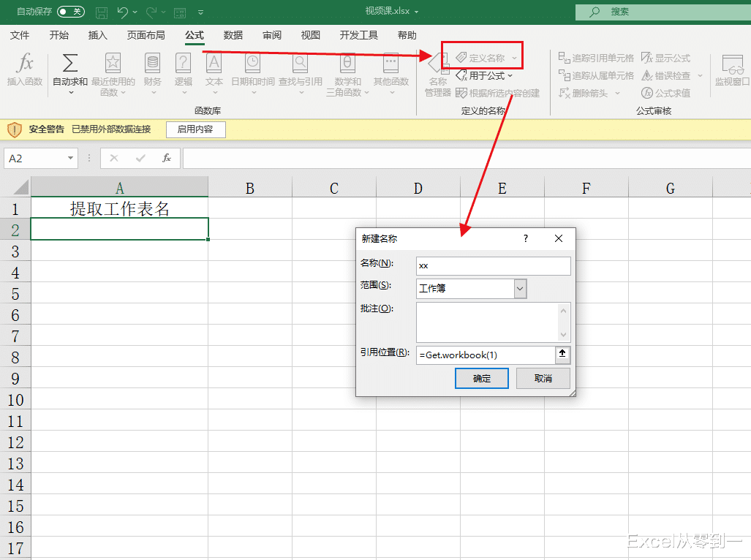Open the Developer (开发工具) tab

[x=358, y=34]
